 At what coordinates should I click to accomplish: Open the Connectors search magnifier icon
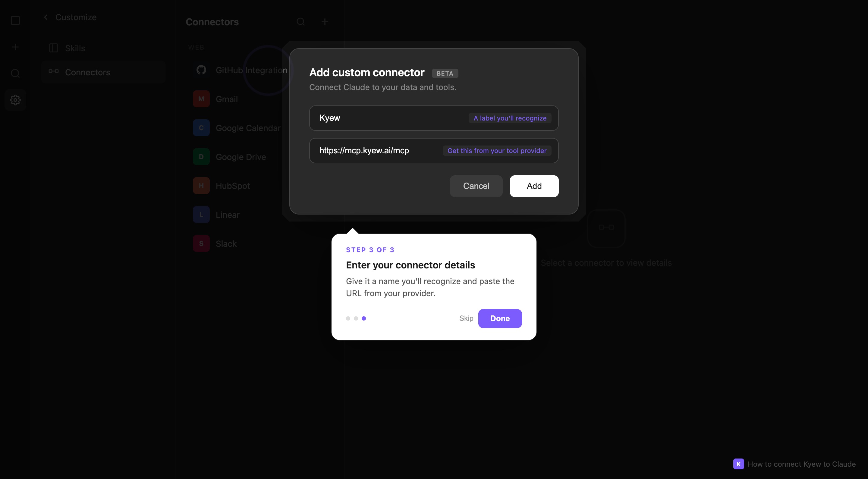[x=301, y=22]
